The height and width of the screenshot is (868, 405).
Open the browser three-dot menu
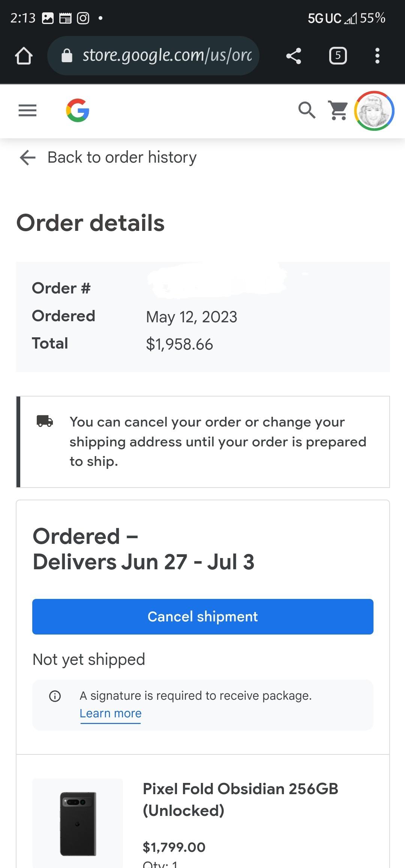[377, 56]
